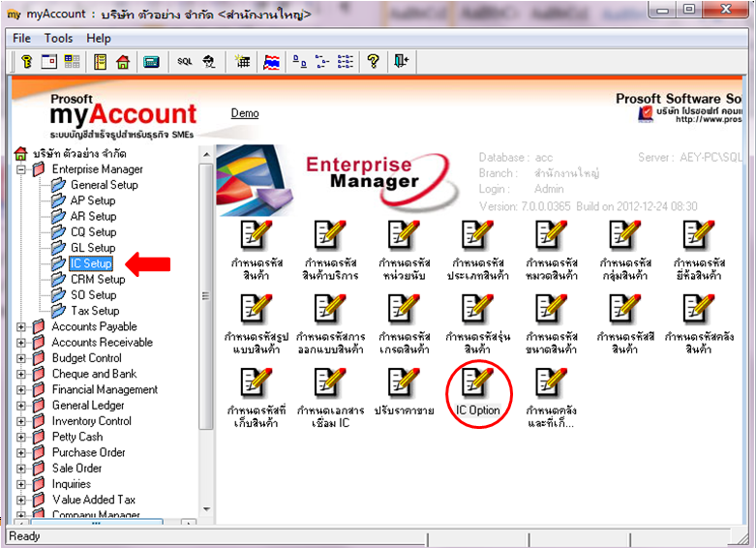Select GL Setup in the tree
This screenshot has height=548, width=756.
[x=93, y=248]
